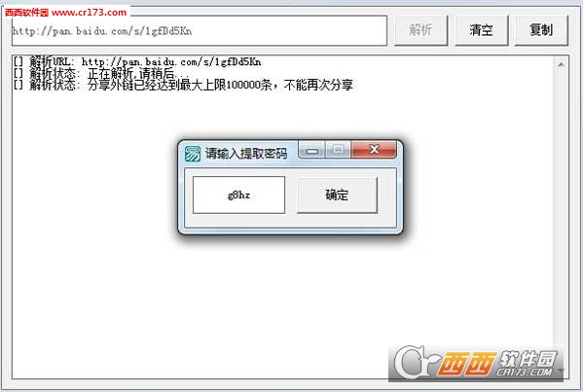Viewport: 583px width, 392px height.
Task: Click the disabled 解析 button
Action: [420, 30]
